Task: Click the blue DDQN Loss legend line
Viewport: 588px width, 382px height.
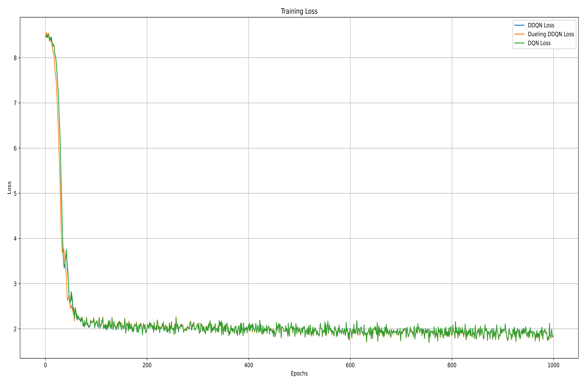Action: pyautogui.click(x=519, y=25)
